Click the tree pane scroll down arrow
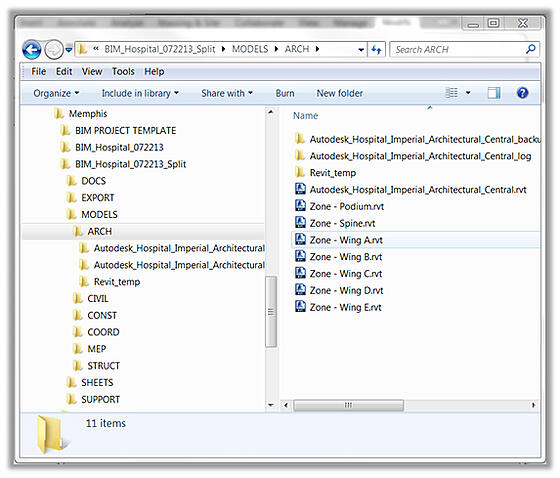The width and height of the screenshot is (560, 478). pos(271,405)
